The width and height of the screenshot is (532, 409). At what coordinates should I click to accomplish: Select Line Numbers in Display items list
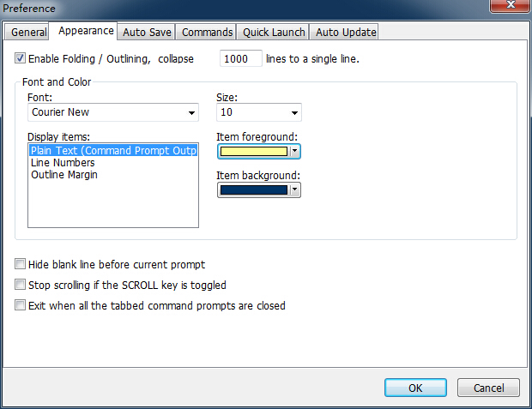click(x=63, y=163)
